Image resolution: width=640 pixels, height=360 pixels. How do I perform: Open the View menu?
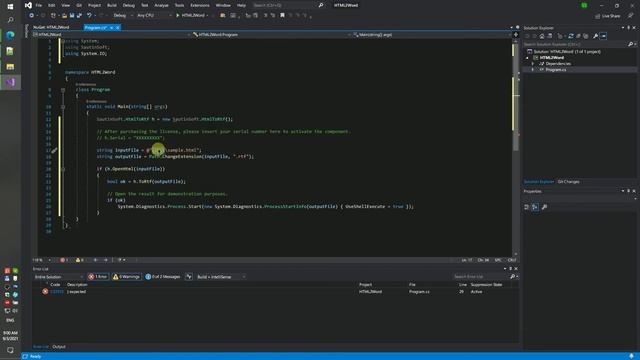65,5
